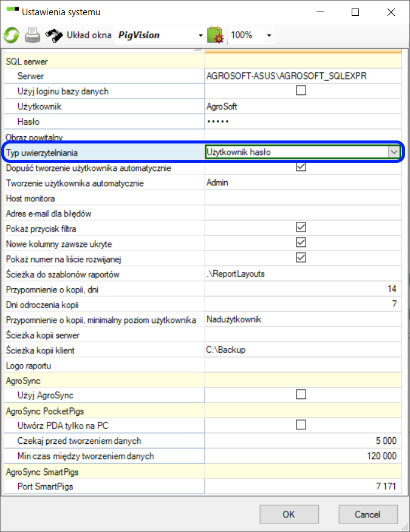This screenshot has width=410, height=532.
Task: Click the Admin value field
Action: point(303,182)
